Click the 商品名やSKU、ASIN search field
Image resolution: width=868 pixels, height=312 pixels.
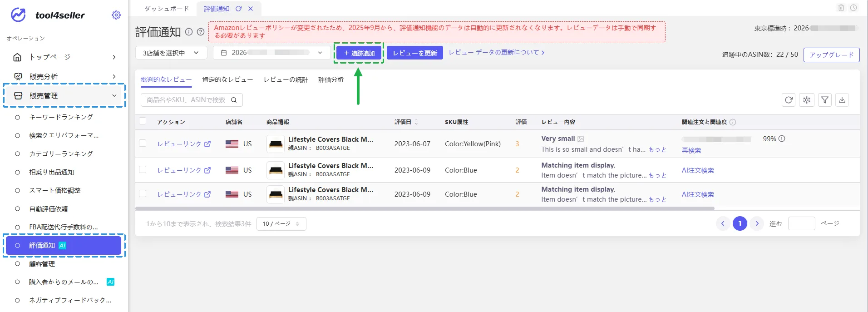pyautogui.click(x=192, y=100)
